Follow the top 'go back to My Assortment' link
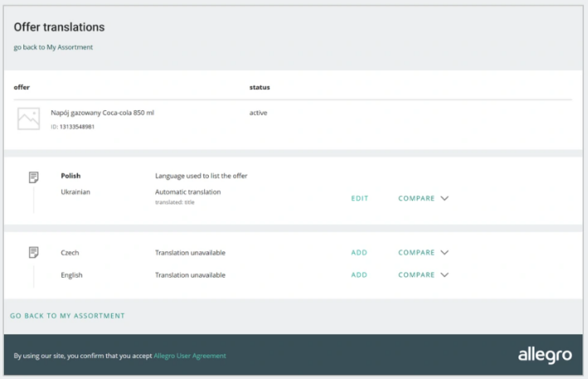The width and height of the screenshot is (588, 379). 53,47
